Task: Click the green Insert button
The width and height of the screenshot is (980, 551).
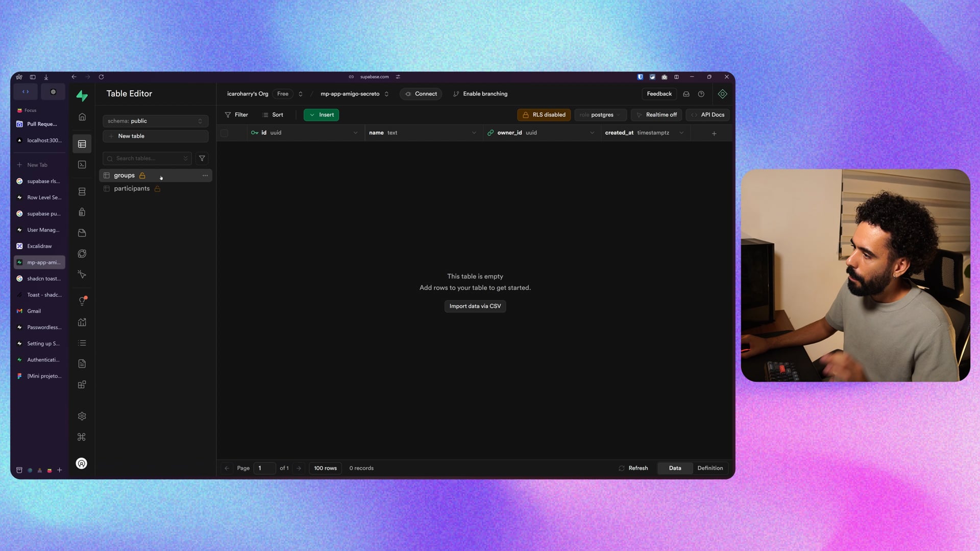Action: 322,115
